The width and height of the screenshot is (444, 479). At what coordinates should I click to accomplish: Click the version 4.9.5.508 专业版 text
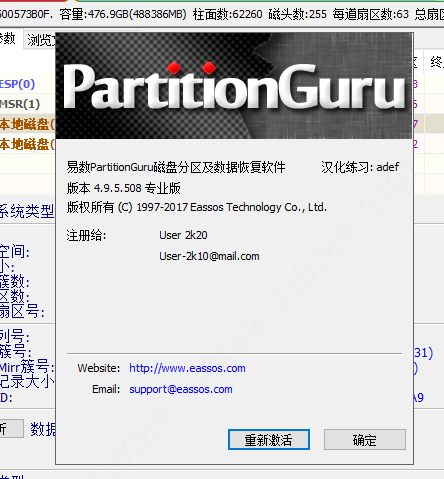coord(124,188)
